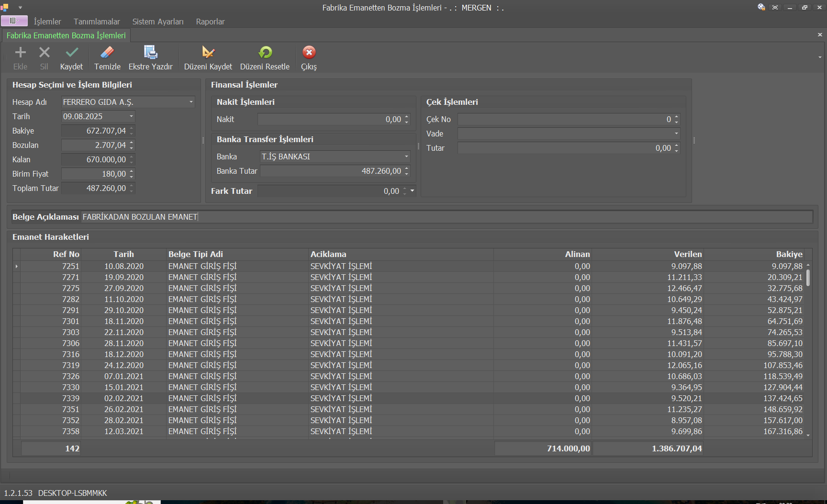Sort the grid by Ref No column header

(x=66, y=254)
